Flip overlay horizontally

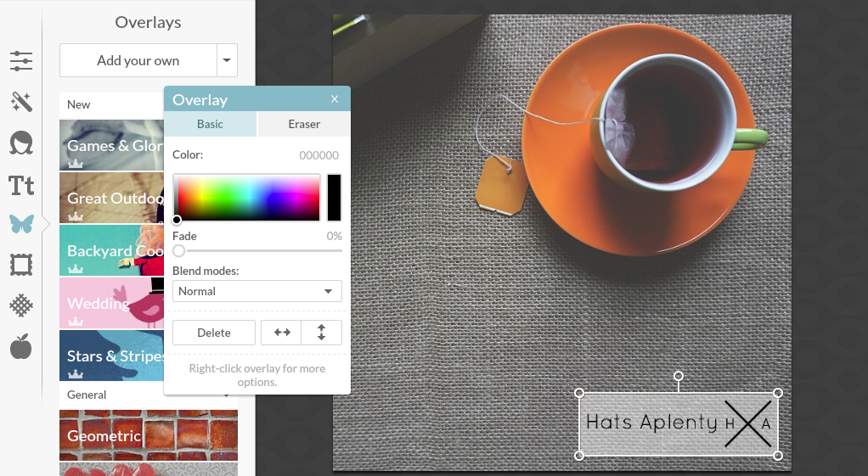(282, 333)
